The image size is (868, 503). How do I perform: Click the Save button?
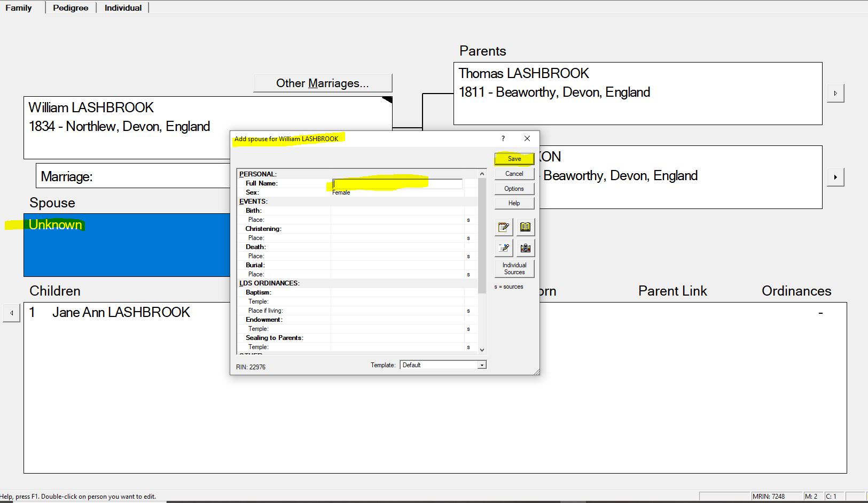(x=514, y=159)
